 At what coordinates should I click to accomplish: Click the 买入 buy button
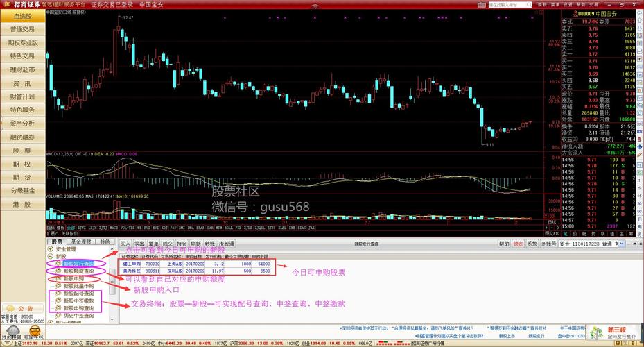pyautogui.click(x=125, y=244)
